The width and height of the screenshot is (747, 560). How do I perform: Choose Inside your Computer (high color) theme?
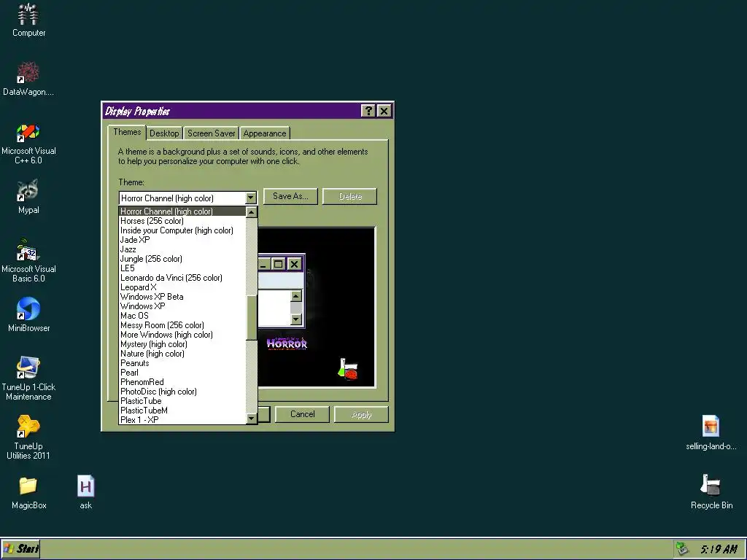pyautogui.click(x=182, y=230)
